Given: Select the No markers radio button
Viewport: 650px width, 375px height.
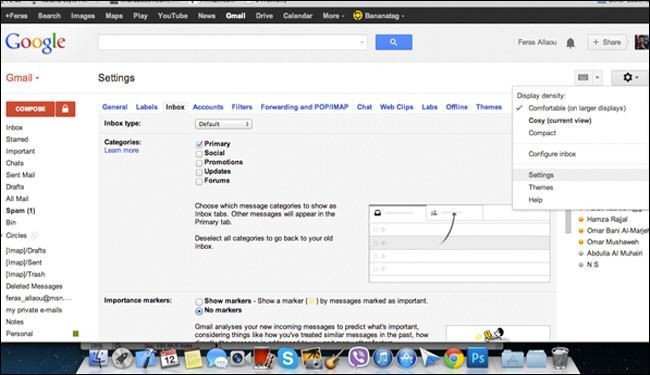Looking at the screenshot, I should (199, 310).
